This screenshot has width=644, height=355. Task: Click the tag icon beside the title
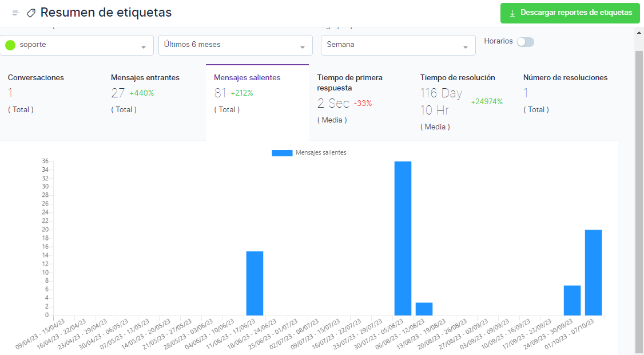pos(31,13)
